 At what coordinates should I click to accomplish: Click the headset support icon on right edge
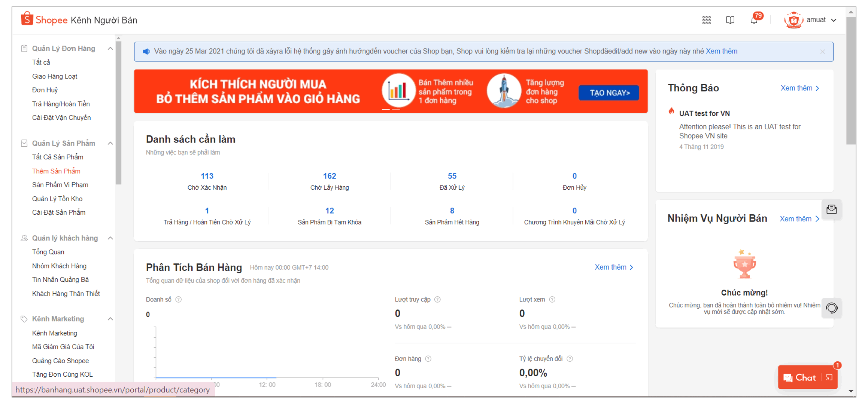click(x=831, y=308)
